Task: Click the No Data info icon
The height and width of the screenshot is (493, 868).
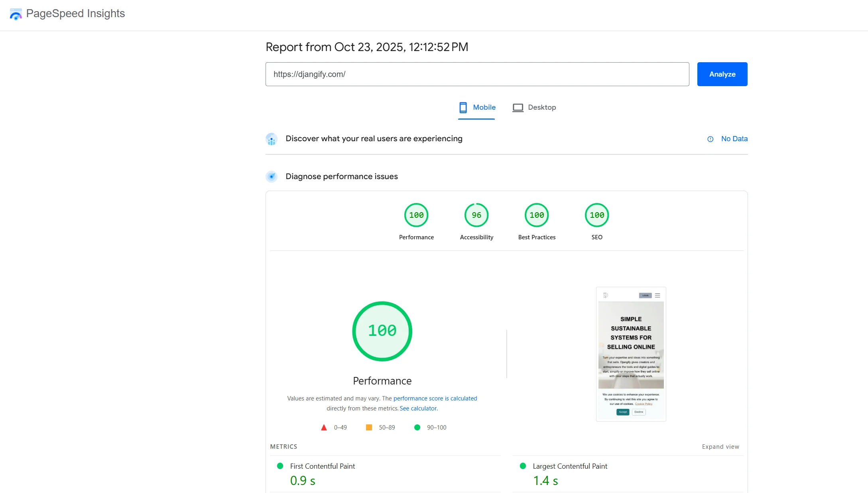Action: pos(710,139)
